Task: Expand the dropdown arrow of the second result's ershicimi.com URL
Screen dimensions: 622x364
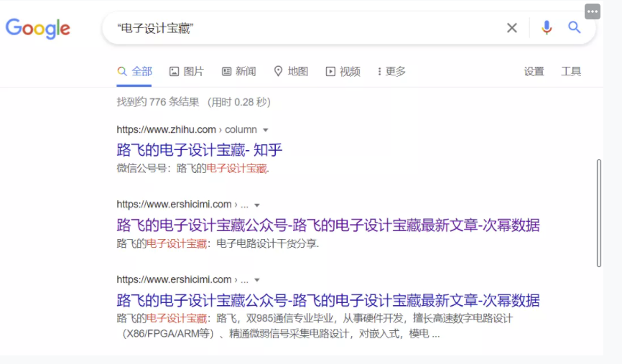Action: click(257, 205)
